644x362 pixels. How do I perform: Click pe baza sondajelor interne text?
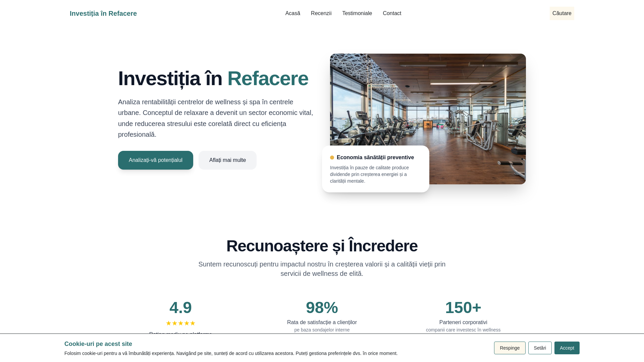click(x=322, y=330)
